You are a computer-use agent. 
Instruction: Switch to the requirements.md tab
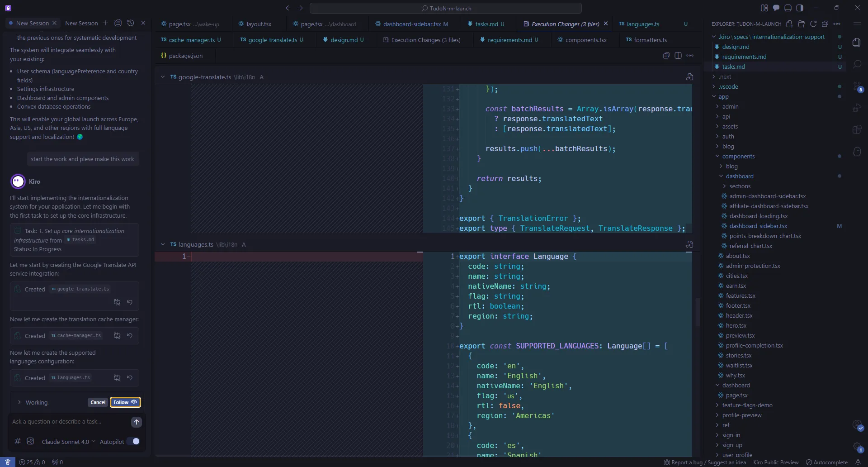(x=509, y=40)
